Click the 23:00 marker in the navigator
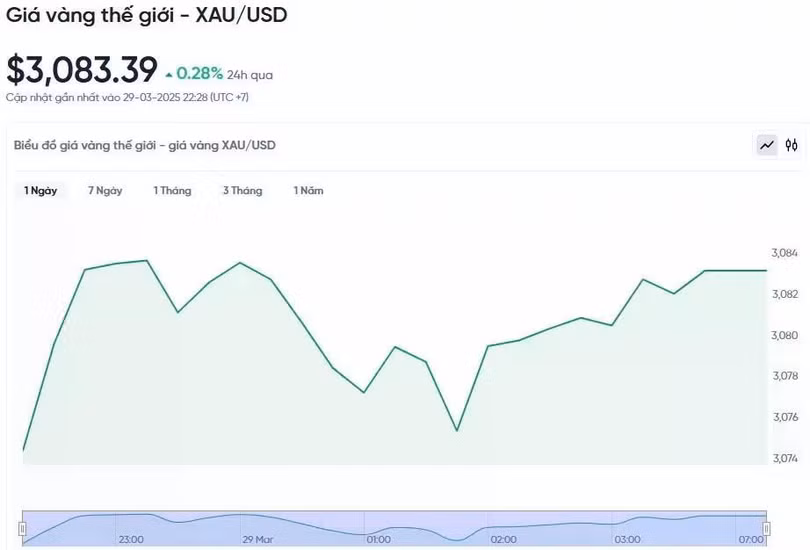Viewport: 810px width, 550px height. point(131,539)
